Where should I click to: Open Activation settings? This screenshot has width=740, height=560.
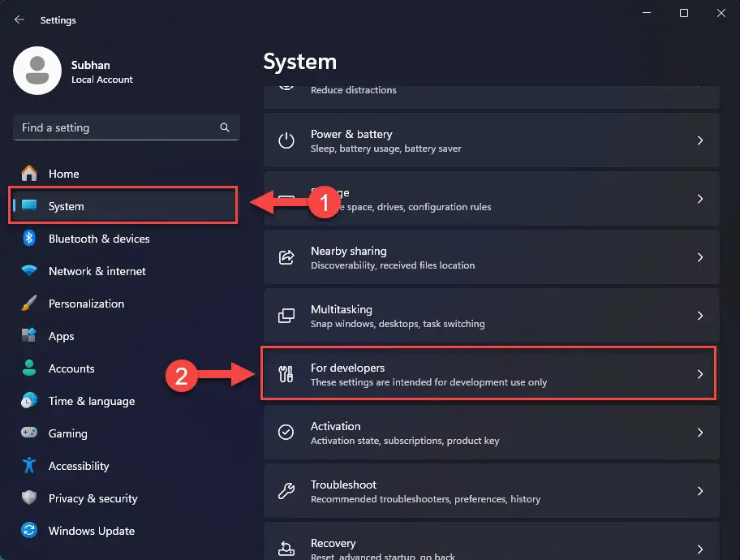(491, 433)
